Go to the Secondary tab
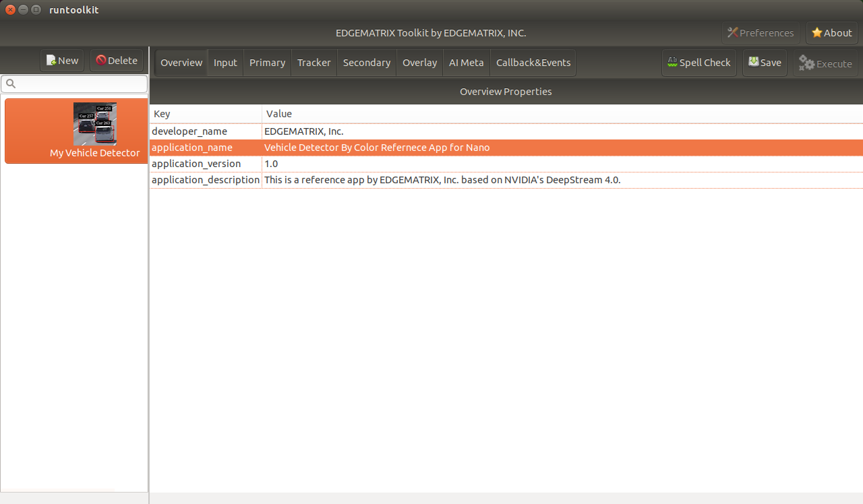The height and width of the screenshot is (504, 863). [x=367, y=63]
